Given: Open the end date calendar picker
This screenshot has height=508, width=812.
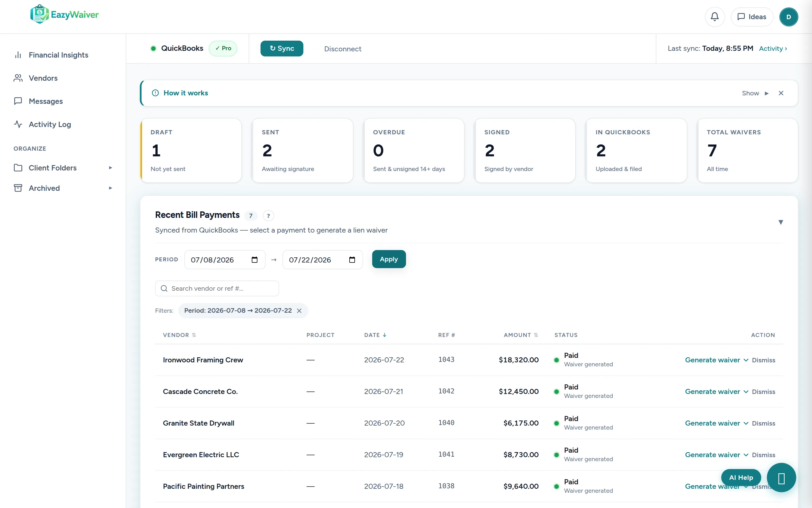Looking at the screenshot, I should 352,260.
